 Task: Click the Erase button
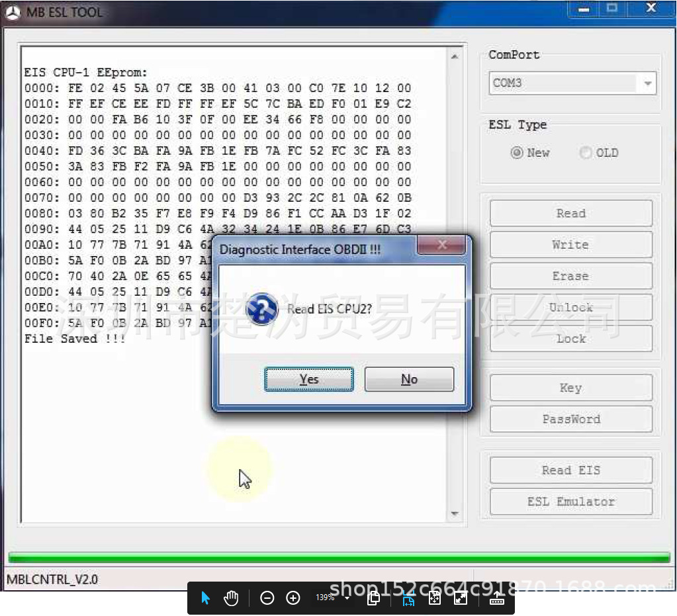point(571,277)
